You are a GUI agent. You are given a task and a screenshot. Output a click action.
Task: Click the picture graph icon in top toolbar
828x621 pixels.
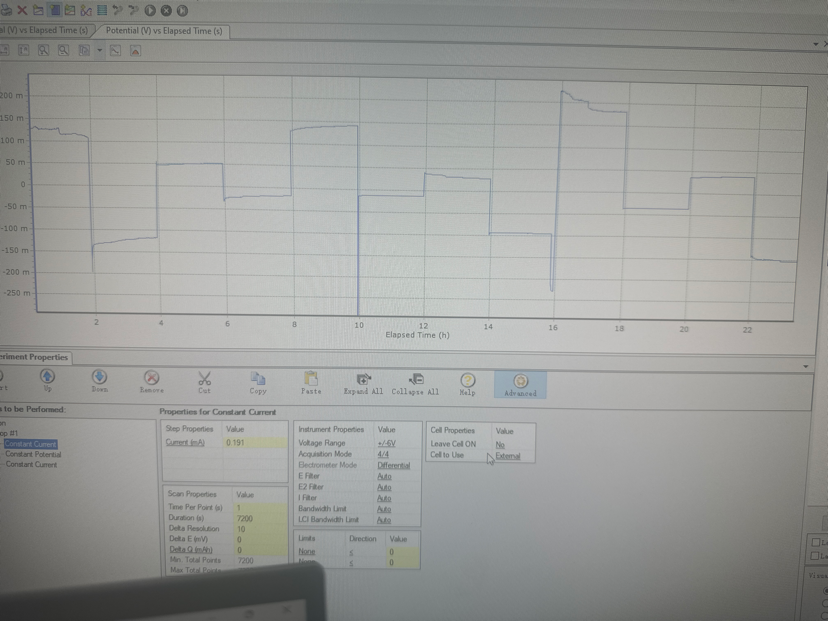tap(70, 10)
